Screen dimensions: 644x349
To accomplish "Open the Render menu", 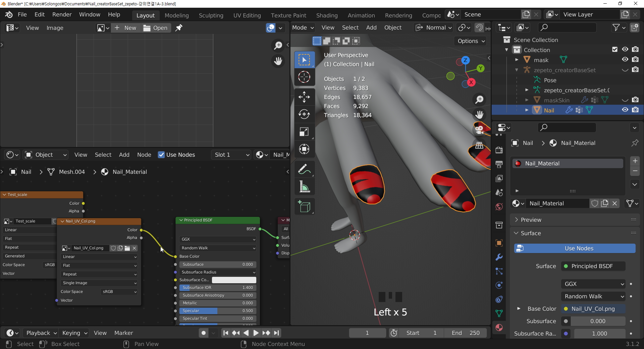I will [62, 14].
